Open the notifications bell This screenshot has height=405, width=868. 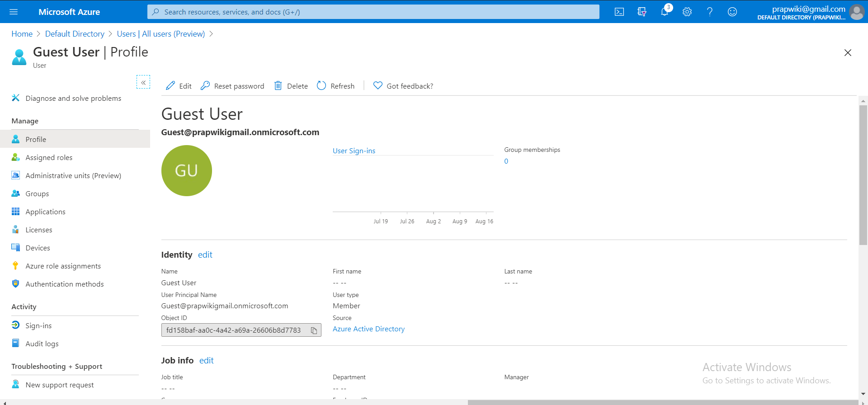[665, 12]
